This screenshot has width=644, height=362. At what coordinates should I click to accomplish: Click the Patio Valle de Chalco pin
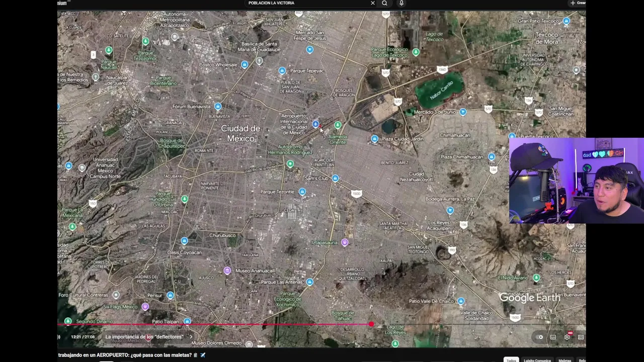(461, 301)
